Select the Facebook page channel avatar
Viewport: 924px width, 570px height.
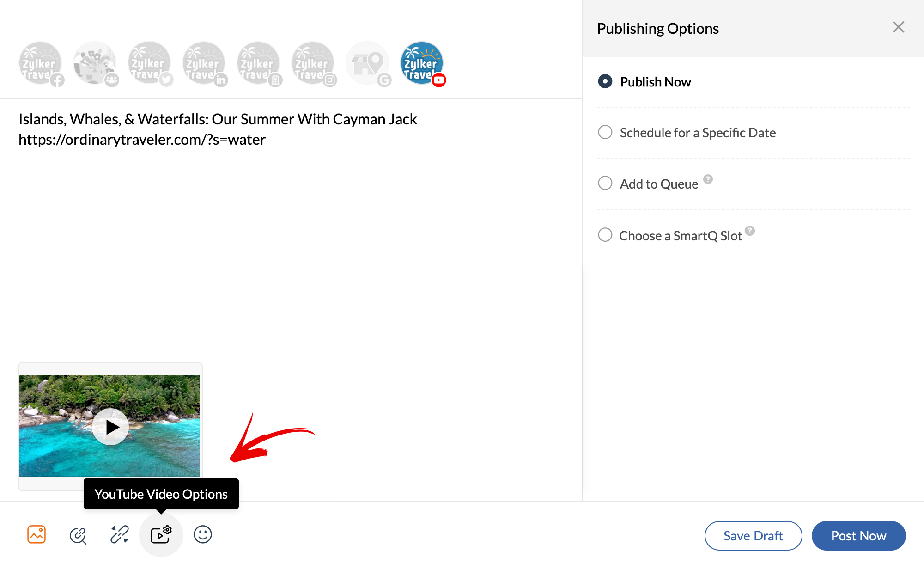(40, 63)
